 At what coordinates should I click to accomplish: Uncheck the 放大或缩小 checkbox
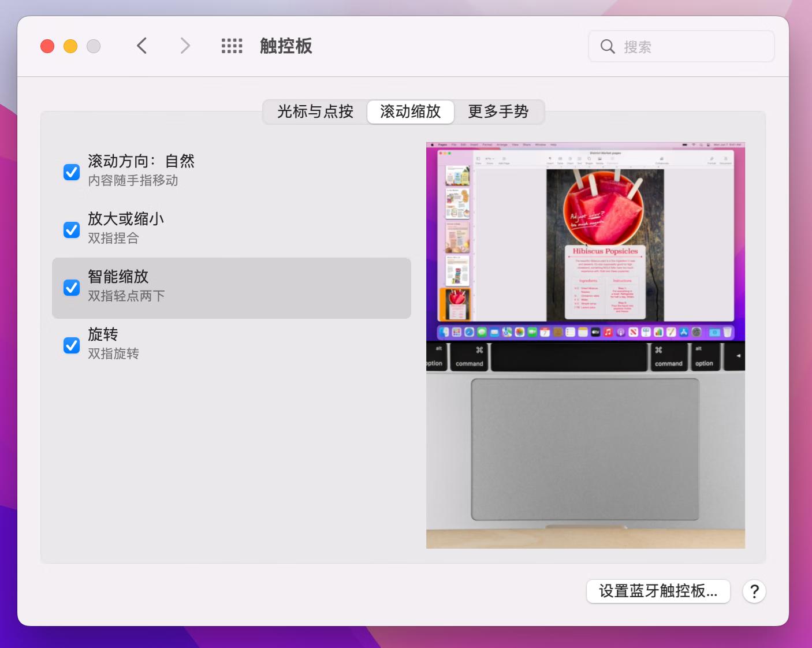(71, 230)
